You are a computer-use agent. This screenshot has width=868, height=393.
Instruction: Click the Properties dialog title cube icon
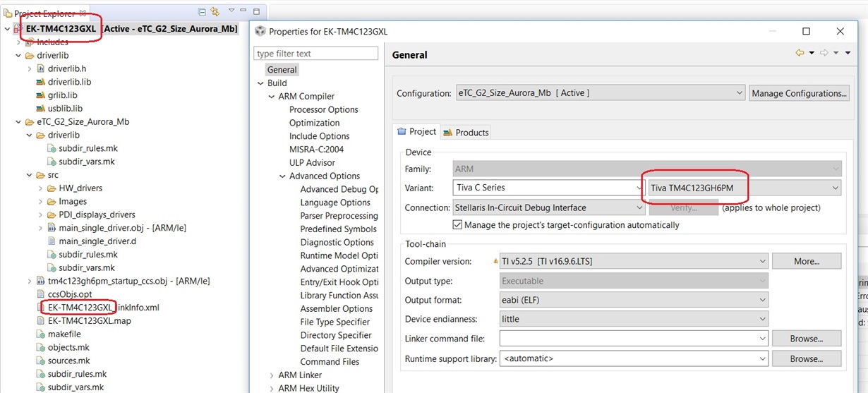(260, 31)
